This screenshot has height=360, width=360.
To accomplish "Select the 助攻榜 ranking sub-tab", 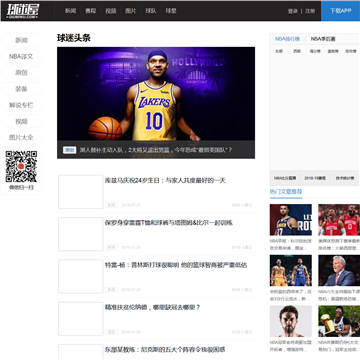I will (351, 51).
